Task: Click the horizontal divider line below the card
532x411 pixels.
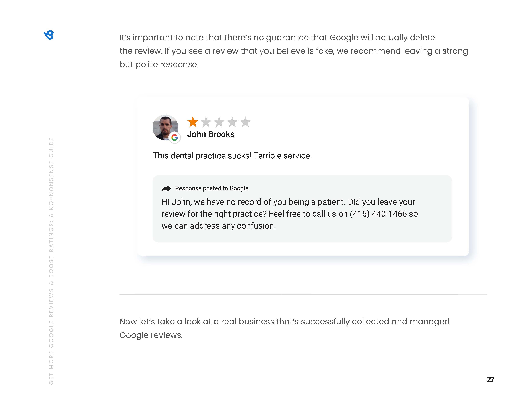Action: tap(303, 294)
